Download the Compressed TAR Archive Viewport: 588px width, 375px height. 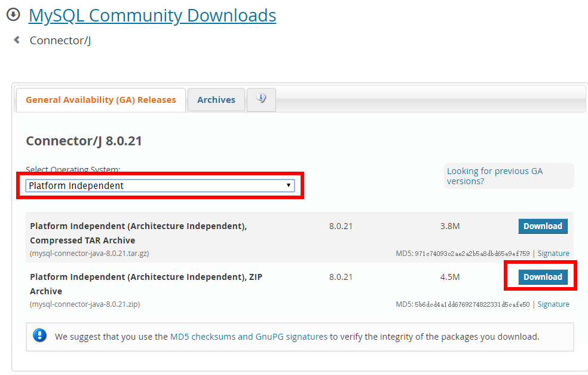542,226
